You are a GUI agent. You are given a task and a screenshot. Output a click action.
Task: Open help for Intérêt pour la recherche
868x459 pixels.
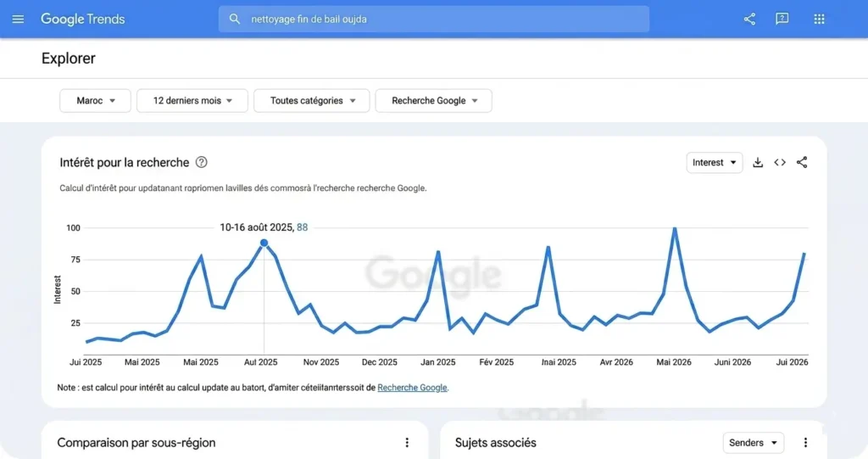202,162
